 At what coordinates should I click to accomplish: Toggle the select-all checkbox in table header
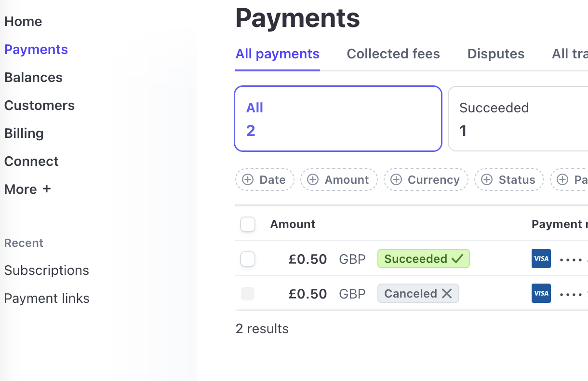(248, 224)
